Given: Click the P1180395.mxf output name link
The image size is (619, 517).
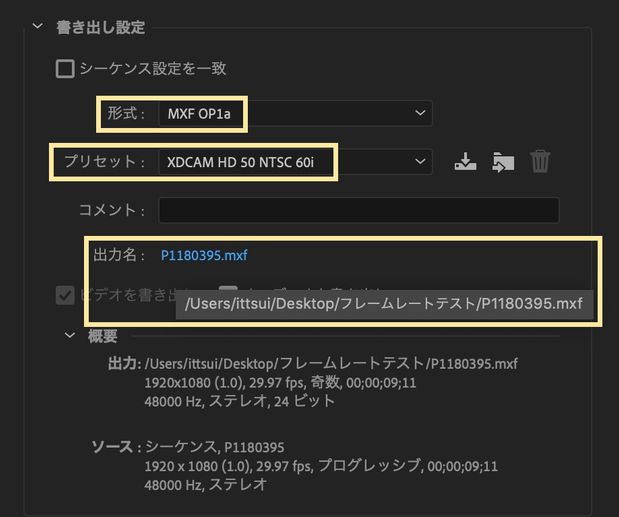Looking at the screenshot, I should 204,255.
